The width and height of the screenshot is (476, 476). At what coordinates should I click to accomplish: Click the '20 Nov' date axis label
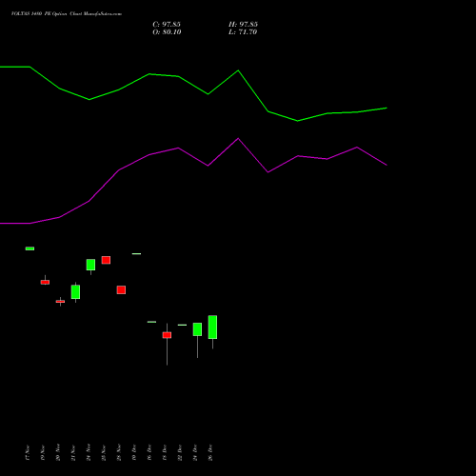coord(58,452)
